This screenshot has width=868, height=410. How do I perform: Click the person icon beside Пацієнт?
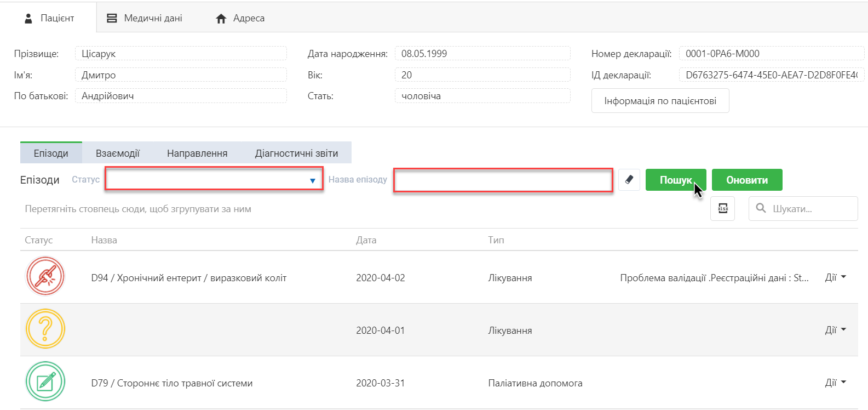coord(28,19)
